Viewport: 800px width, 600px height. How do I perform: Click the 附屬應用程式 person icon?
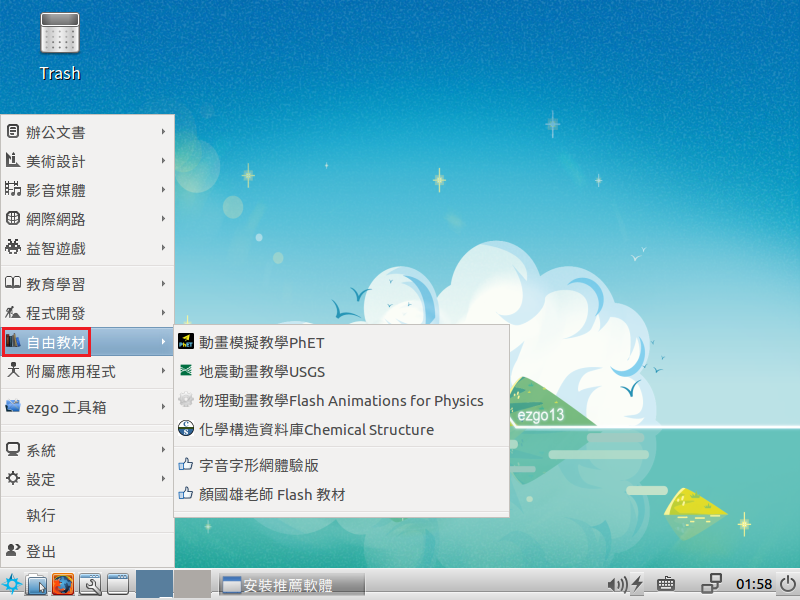(13, 370)
